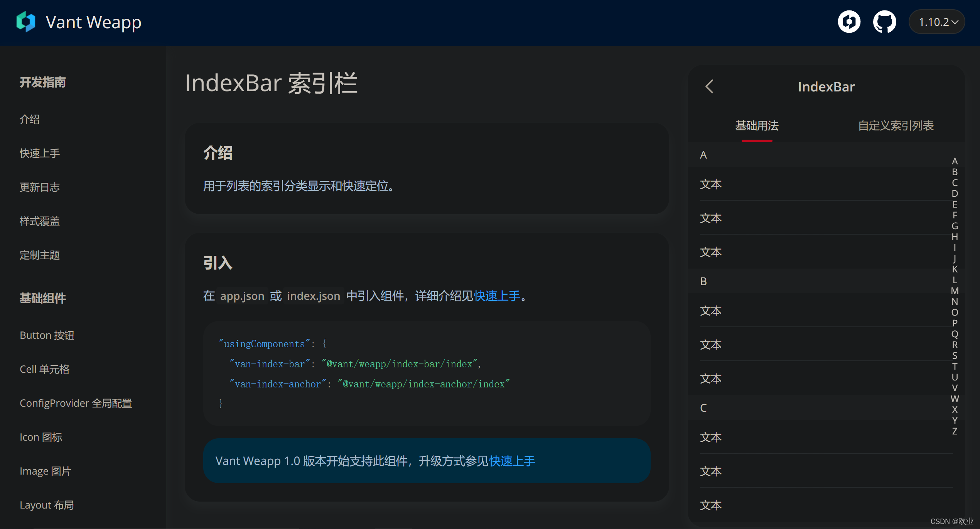Jump to index letter M

[x=955, y=291]
